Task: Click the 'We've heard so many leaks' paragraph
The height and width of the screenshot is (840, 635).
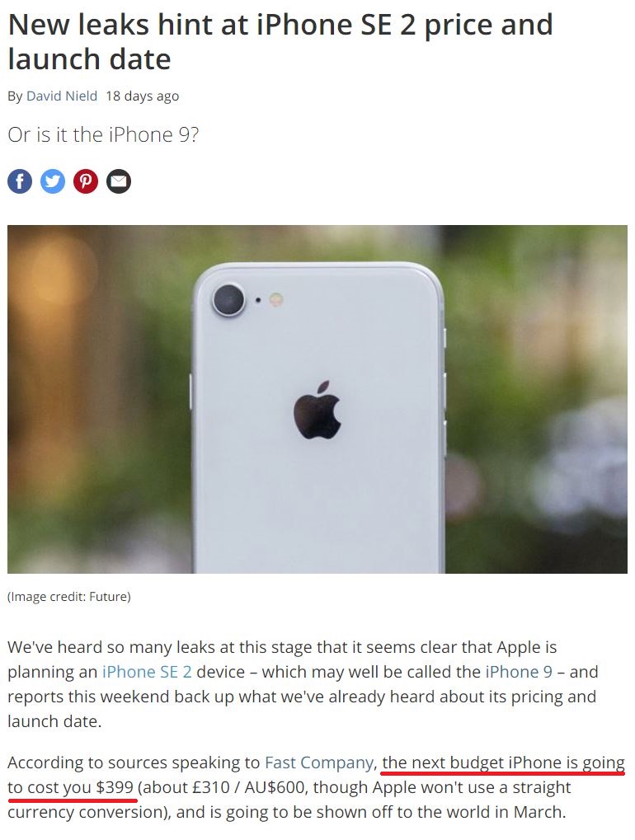Action: pos(303,684)
